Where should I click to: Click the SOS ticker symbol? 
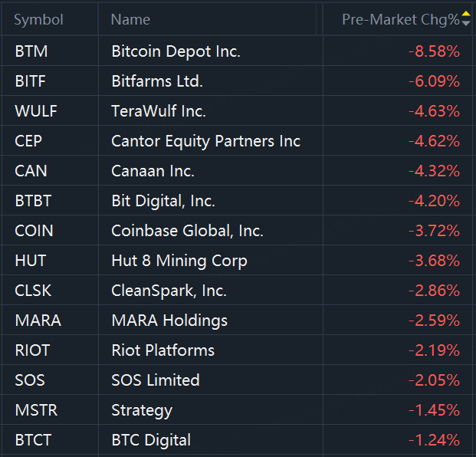click(28, 380)
